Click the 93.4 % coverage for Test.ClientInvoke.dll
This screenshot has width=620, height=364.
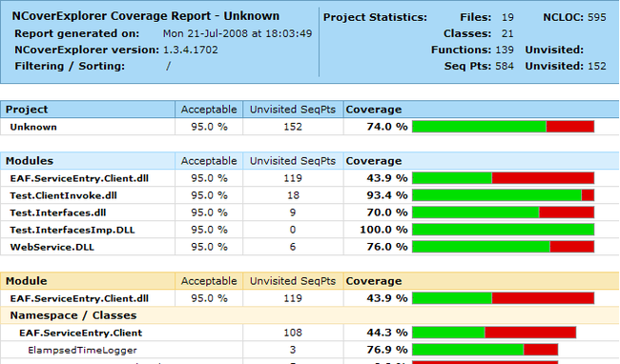[387, 195]
